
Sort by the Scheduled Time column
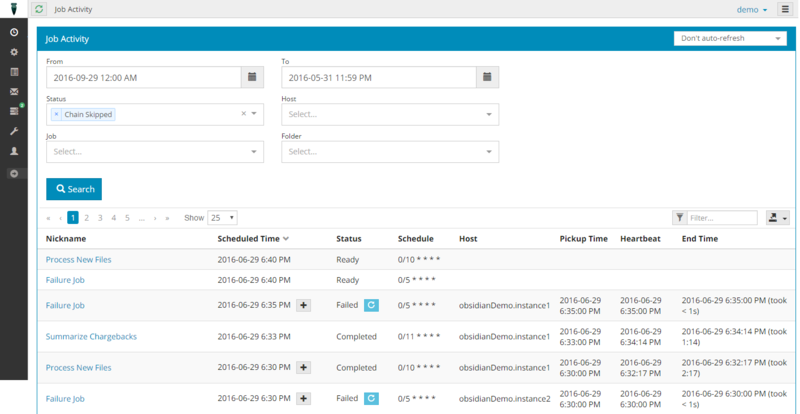(253, 238)
